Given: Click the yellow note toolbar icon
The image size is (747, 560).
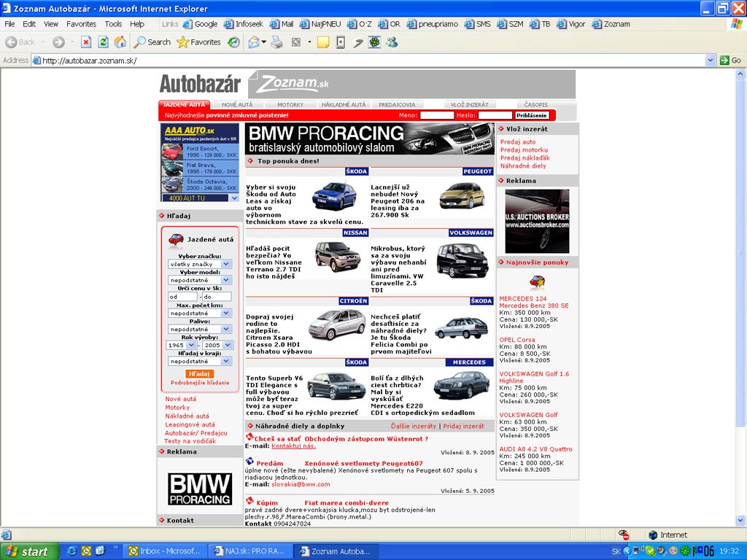Looking at the screenshot, I should click(323, 42).
